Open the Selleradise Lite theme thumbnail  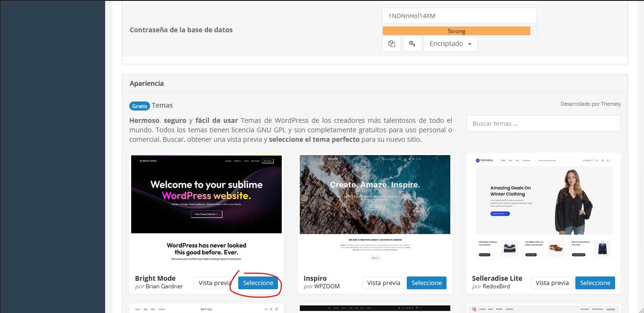(x=544, y=212)
